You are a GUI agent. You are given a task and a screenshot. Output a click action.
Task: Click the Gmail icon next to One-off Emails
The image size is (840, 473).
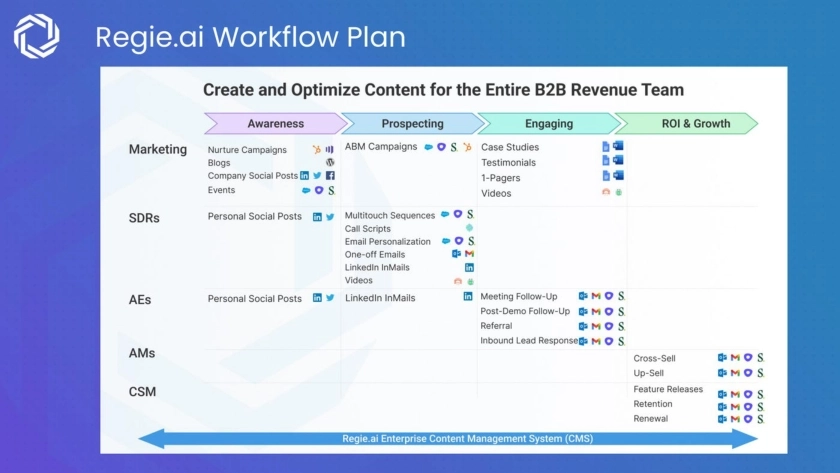469,254
